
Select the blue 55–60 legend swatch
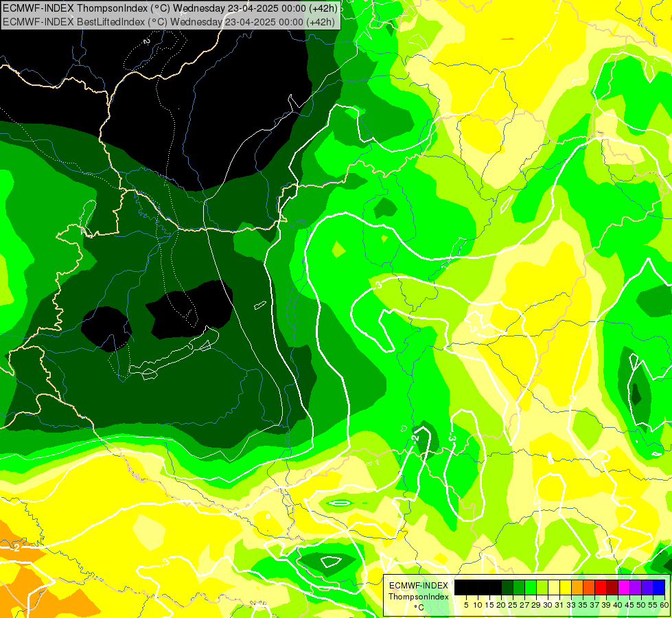coord(659,587)
